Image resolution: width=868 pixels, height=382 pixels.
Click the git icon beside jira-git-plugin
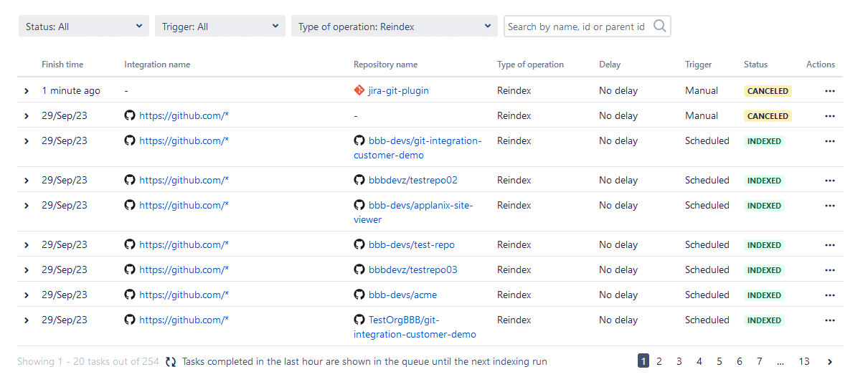tap(359, 90)
